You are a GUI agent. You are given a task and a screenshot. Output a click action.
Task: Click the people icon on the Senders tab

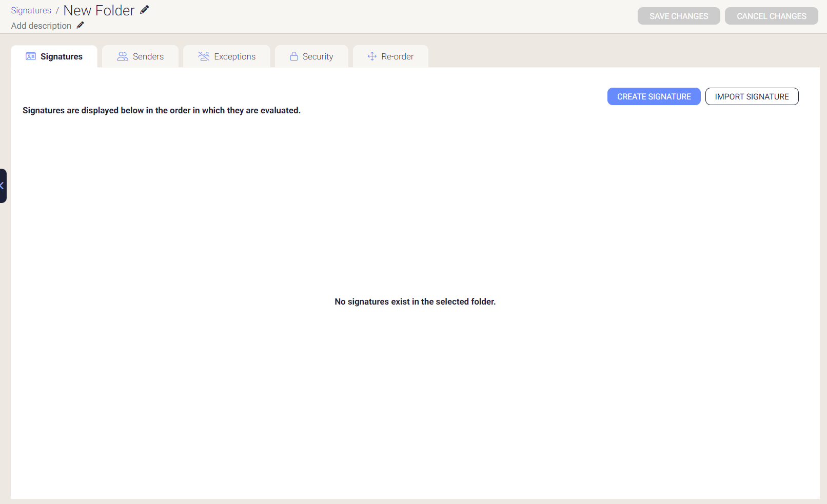(122, 56)
